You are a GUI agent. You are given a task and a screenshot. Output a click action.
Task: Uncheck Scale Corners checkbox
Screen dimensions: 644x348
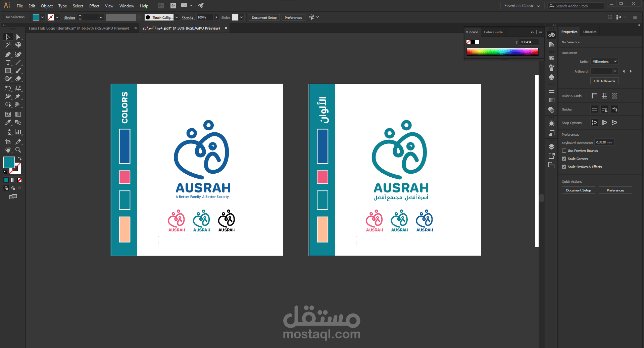pos(564,159)
